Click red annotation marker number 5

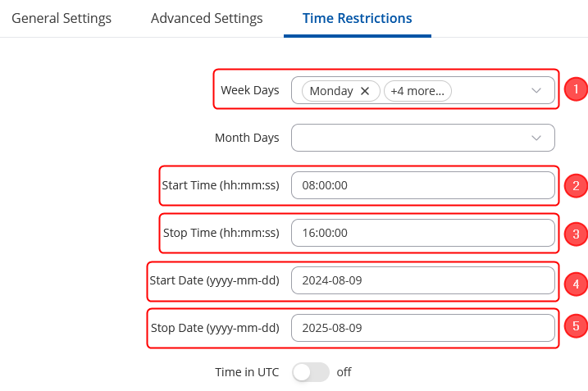pyautogui.click(x=576, y=326)
